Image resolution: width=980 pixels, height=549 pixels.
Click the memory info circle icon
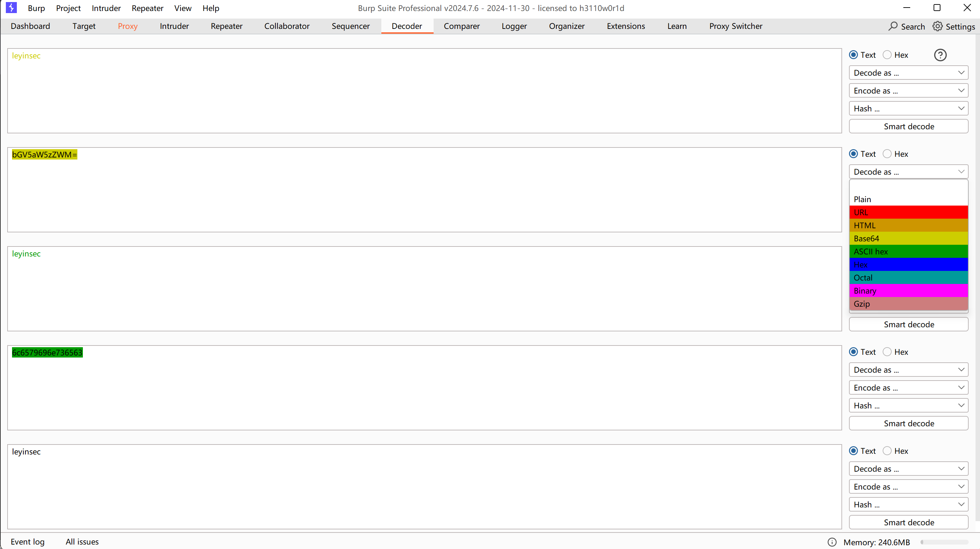(832, 542)
